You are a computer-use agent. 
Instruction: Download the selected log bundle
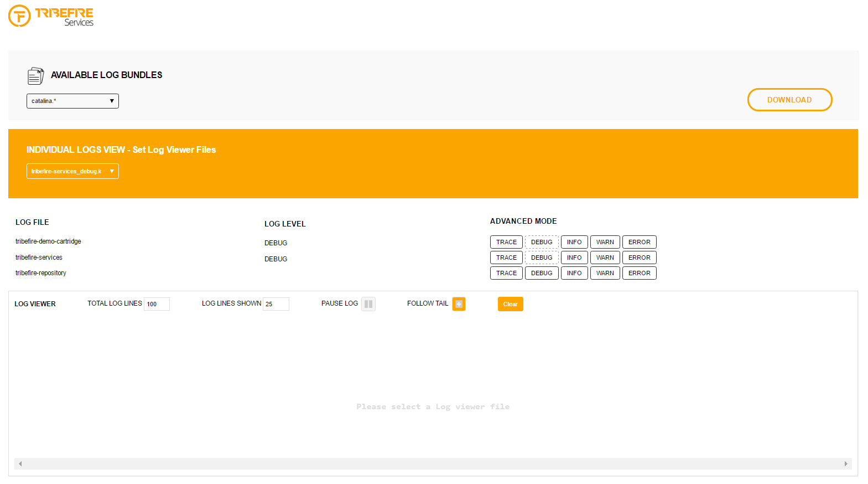tap(789, 100)
